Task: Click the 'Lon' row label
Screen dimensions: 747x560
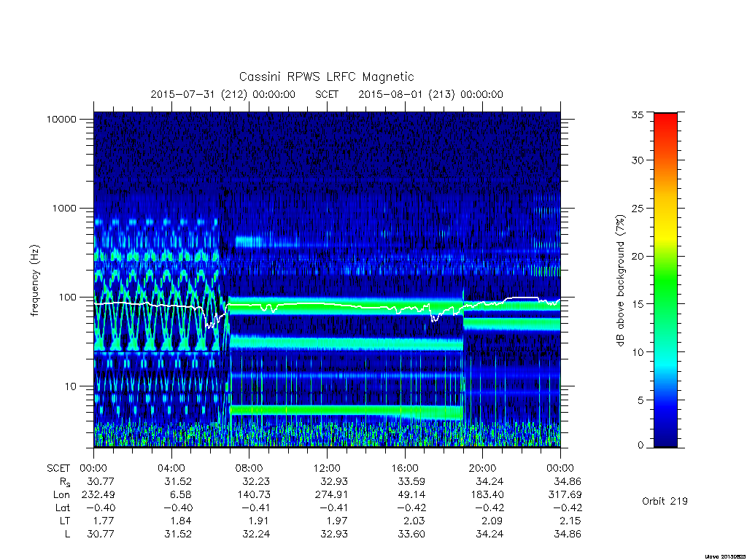Action: (x=61, y=495)
